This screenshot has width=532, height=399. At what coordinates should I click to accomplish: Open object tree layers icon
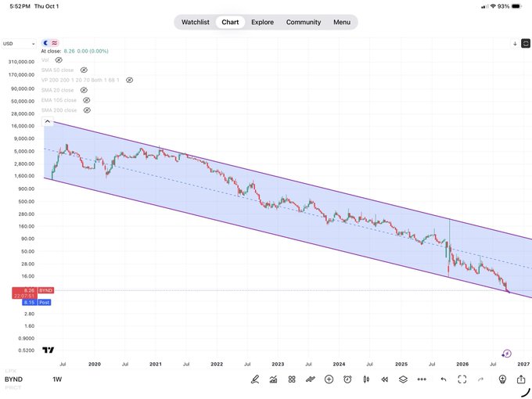[403, 379]
